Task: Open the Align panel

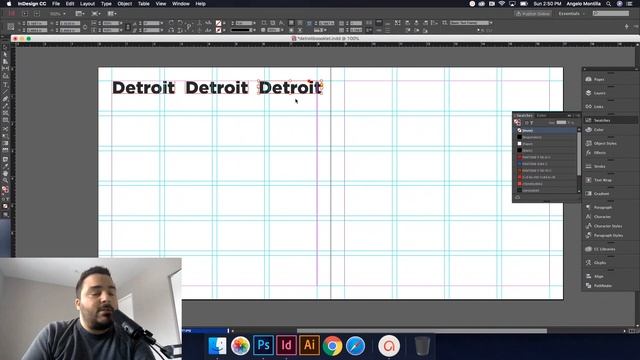Action: pyautogui.click(x=598, y=276)
